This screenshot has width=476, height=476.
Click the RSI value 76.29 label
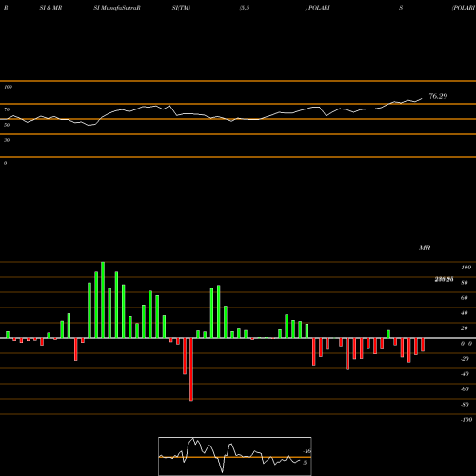tap(438, 96)
